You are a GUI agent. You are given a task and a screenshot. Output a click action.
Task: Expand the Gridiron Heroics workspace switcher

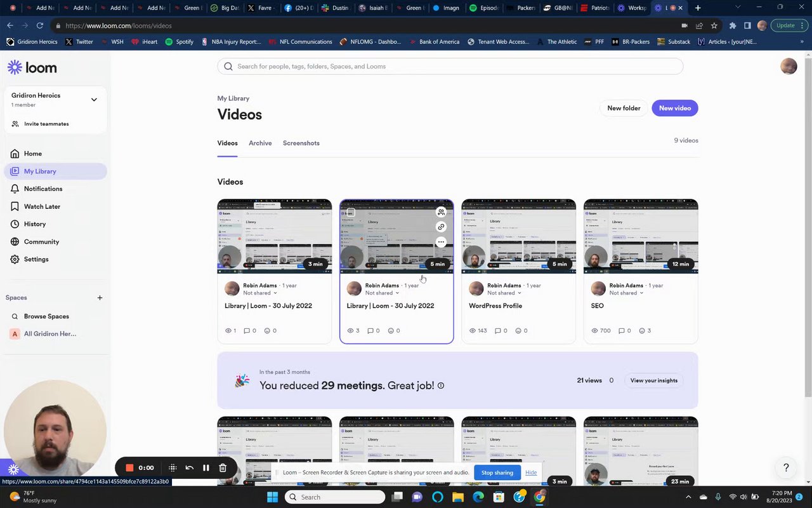94,100
